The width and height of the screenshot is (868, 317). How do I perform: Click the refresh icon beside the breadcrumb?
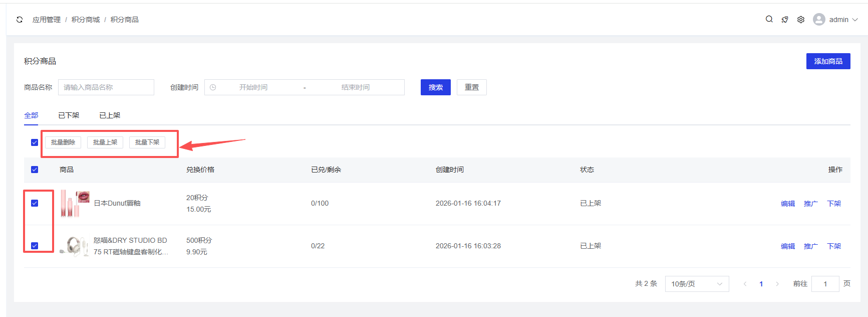[20, 20]
